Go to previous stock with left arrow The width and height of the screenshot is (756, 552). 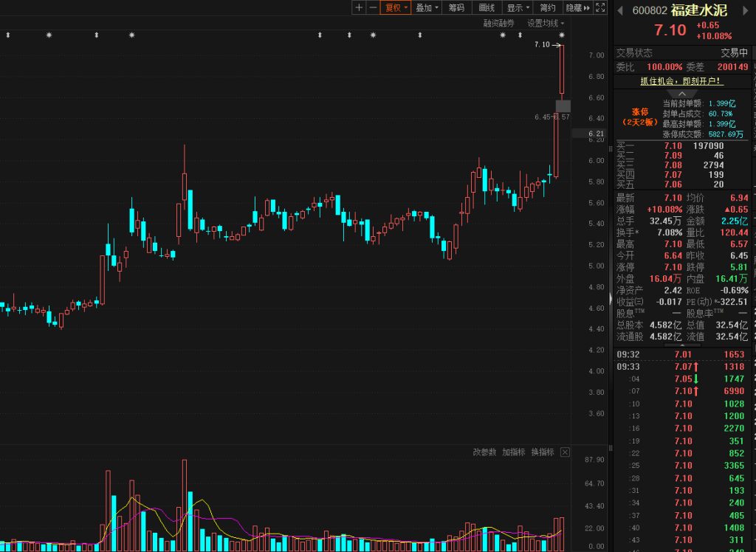click(x=620, y=10)
